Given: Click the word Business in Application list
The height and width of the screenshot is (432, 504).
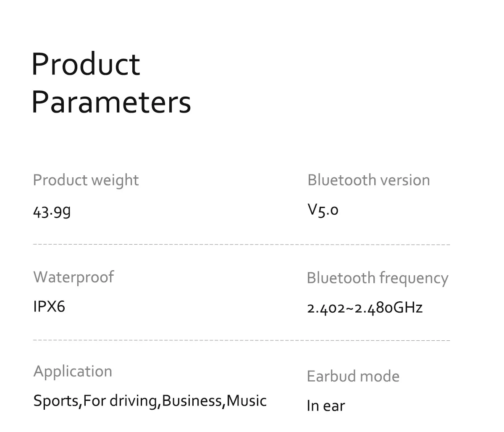Looking at the screenshot, I should pyautogui.click(x=192, y=400).
